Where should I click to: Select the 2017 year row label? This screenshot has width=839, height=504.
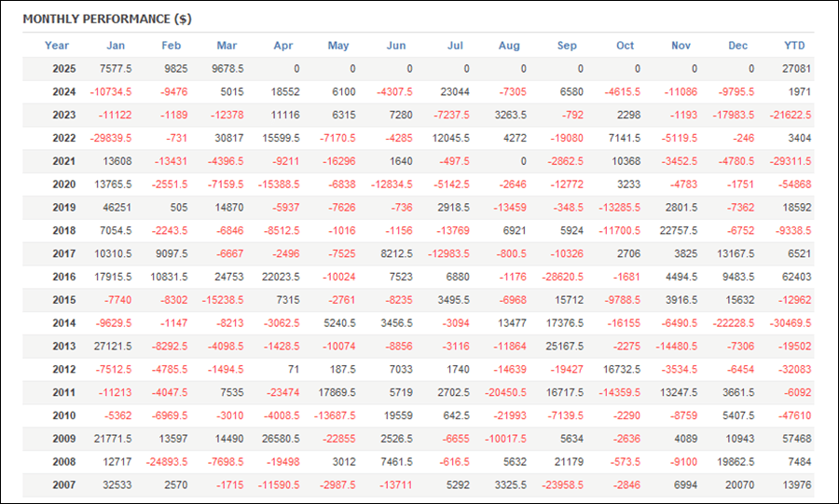coord(64,253)
